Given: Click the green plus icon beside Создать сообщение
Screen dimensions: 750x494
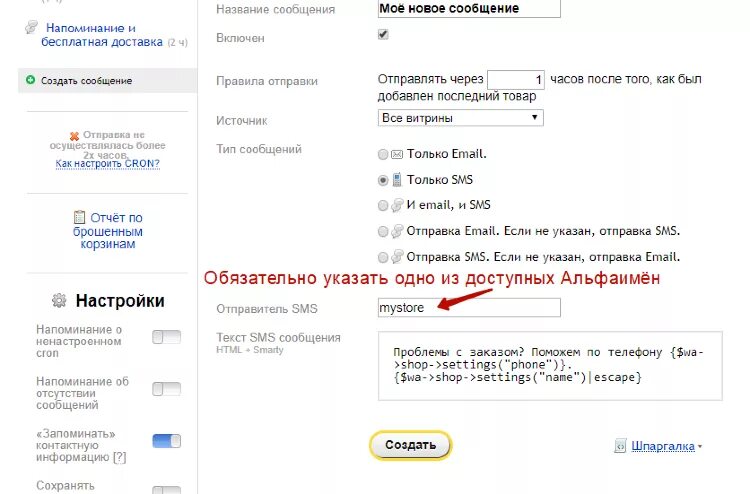Looking at the screenshot, I should pos(30,80).
